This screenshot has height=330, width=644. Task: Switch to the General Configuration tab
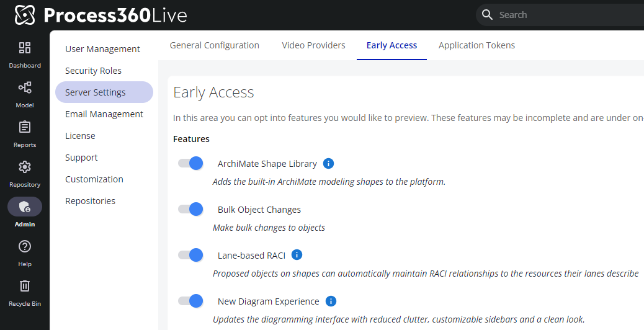pos(214,45)
